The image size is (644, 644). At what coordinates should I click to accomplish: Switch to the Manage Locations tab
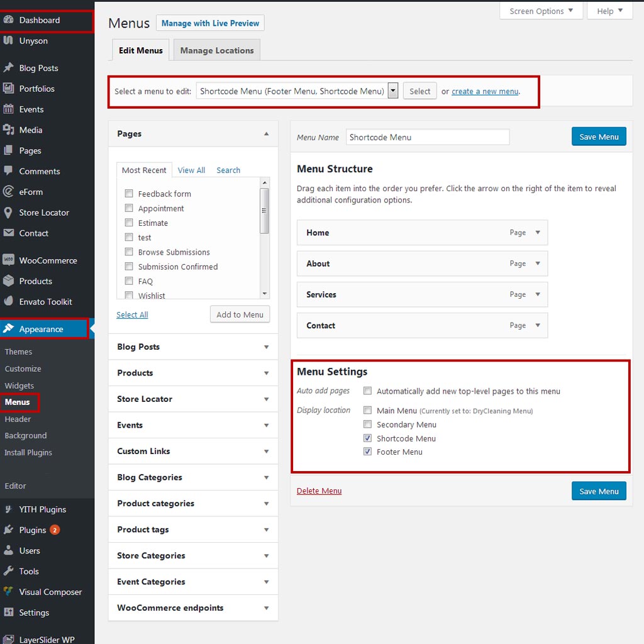click(216, 49)
